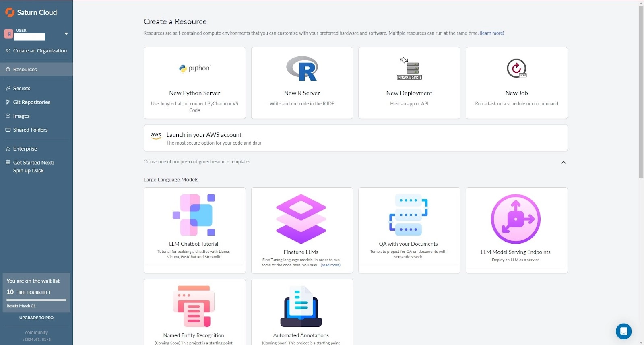Click the Images cube icon

coord(8,116)
